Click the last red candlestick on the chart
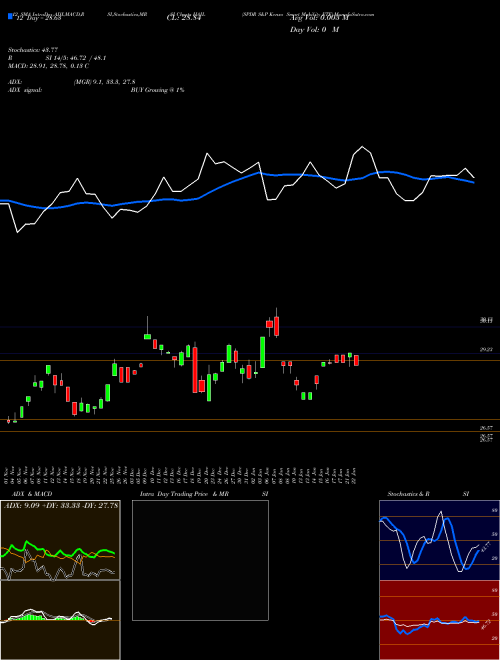 (x=356, y=360)
